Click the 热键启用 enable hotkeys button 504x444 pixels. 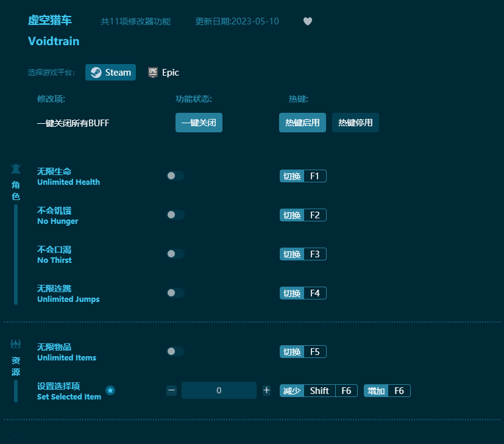(x=302, y=123)
